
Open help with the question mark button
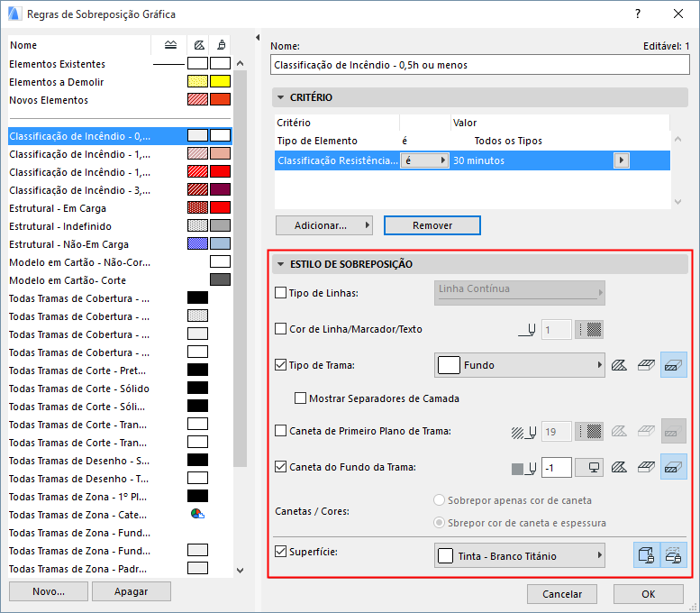(638, 14)
